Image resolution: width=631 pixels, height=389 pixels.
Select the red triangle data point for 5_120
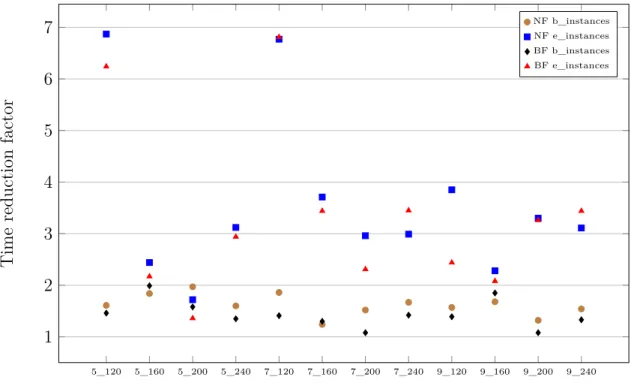pos(106,66)
